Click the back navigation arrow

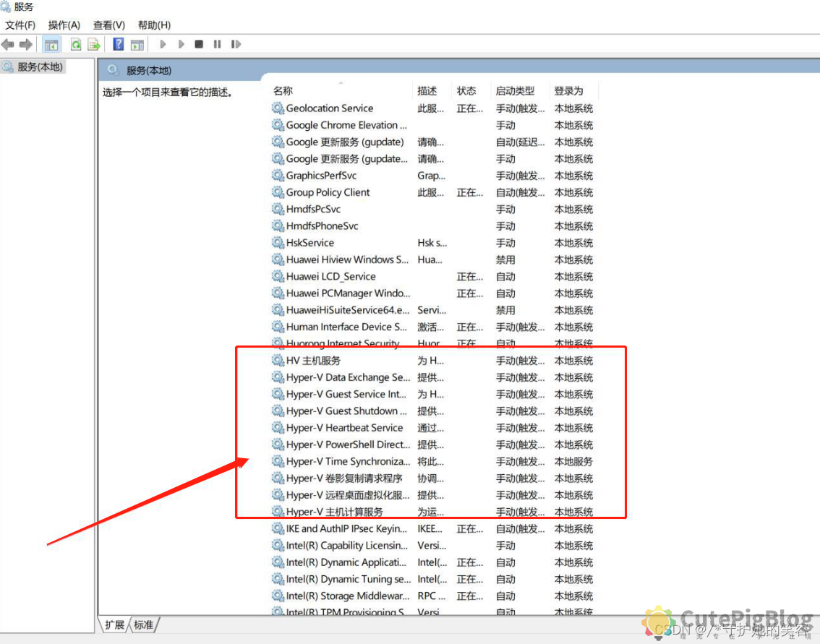[7, 44]
